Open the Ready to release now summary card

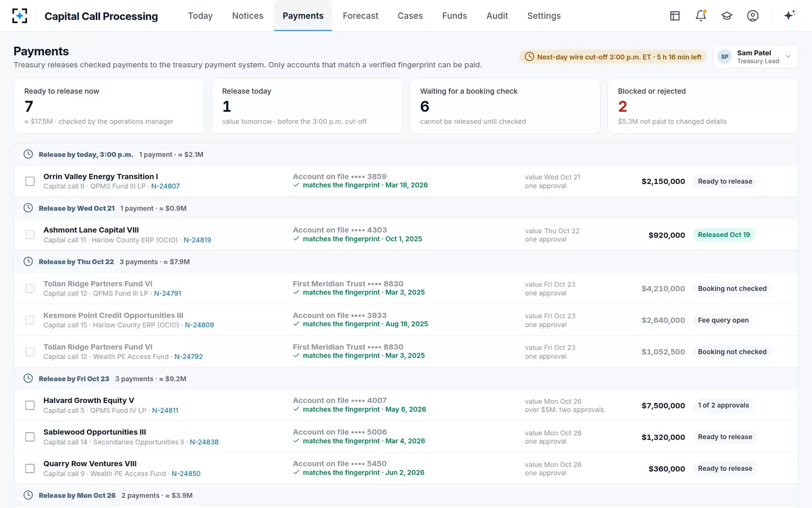click(109, 106)
